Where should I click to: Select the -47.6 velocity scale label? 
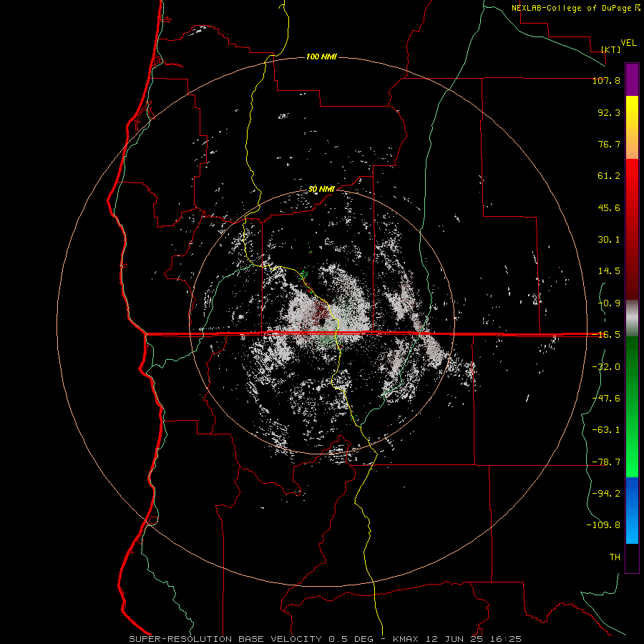(606, 399)
